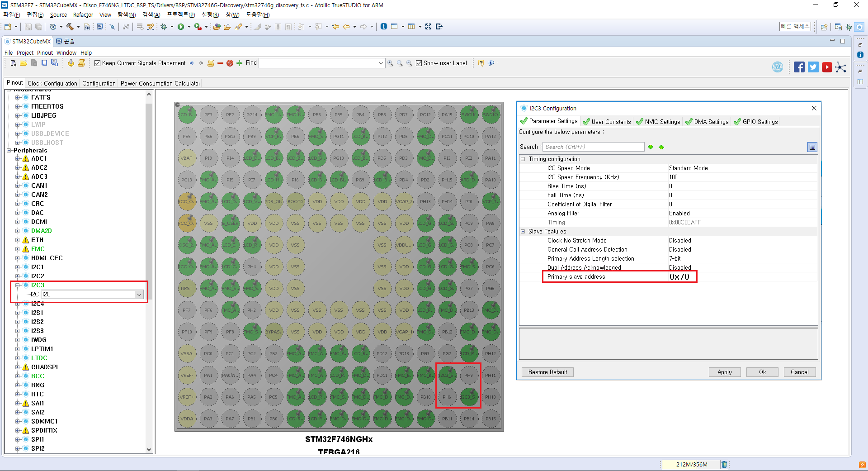
Task: Collapse the Timing configuration section
Action: click(x=523, y=159)
